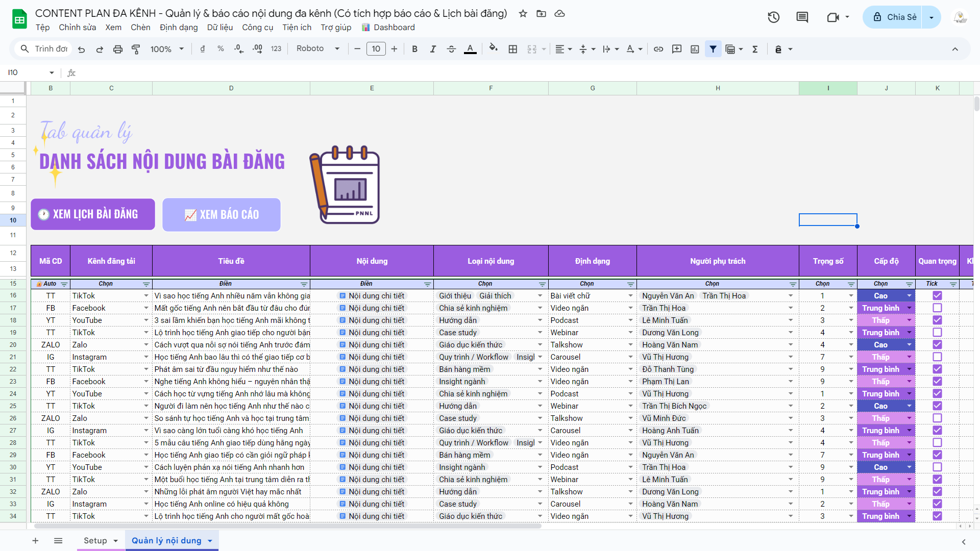Click the borders icon in toolbar

pos(513,49)
